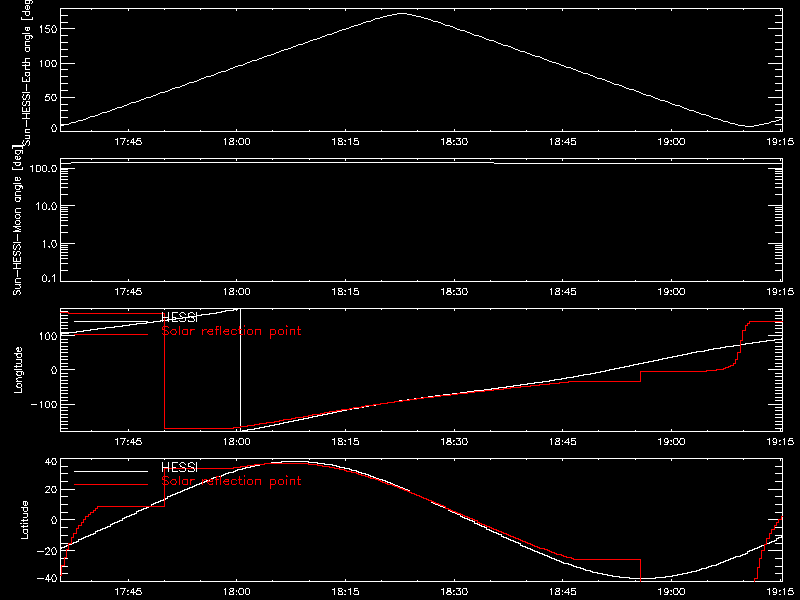The height and width of the screenshot is (600, 800).
Task: Click 18:30 under the Latitude plot
Action: point(454,591)
